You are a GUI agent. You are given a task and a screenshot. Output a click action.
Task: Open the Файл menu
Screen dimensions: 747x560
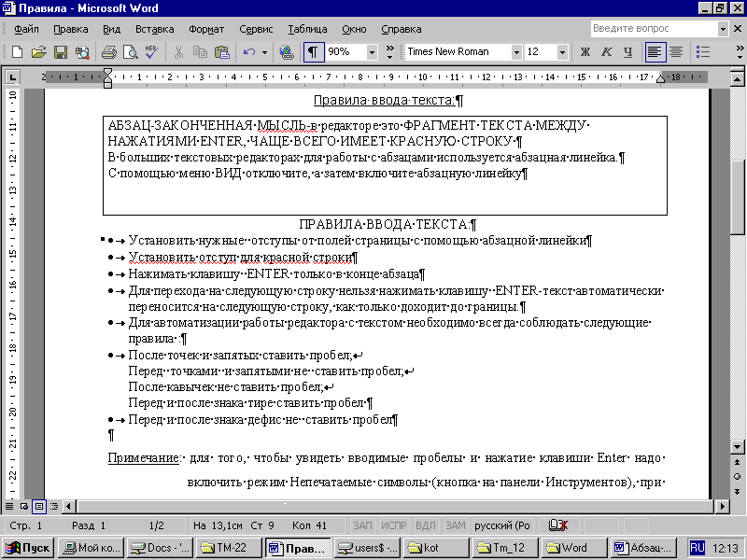26,29
